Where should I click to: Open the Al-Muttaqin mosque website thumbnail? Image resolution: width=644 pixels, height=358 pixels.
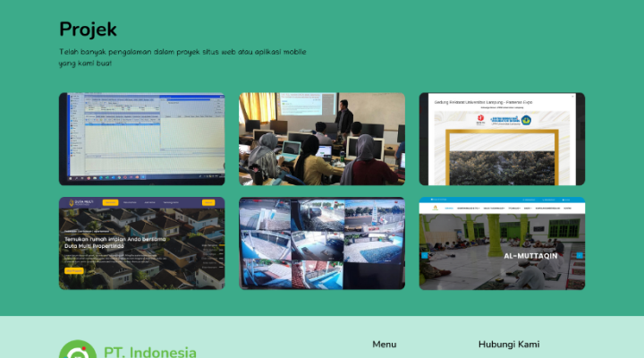[x=502, y=243]
